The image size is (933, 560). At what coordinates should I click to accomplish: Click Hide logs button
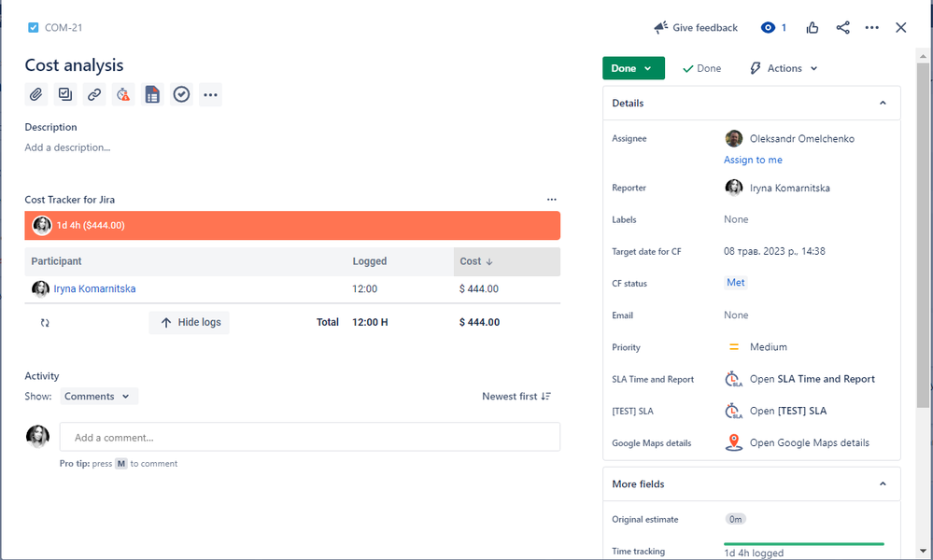(190, 322)
